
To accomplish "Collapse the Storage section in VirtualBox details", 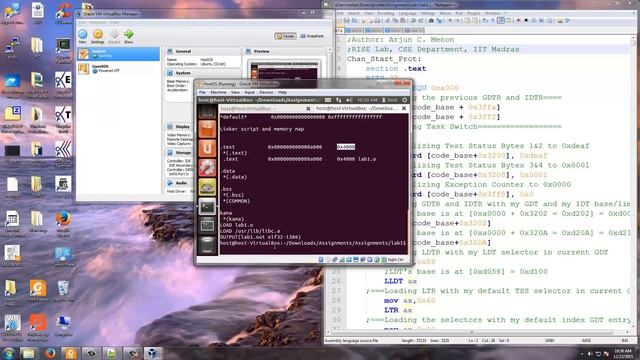I will point(182,153).
